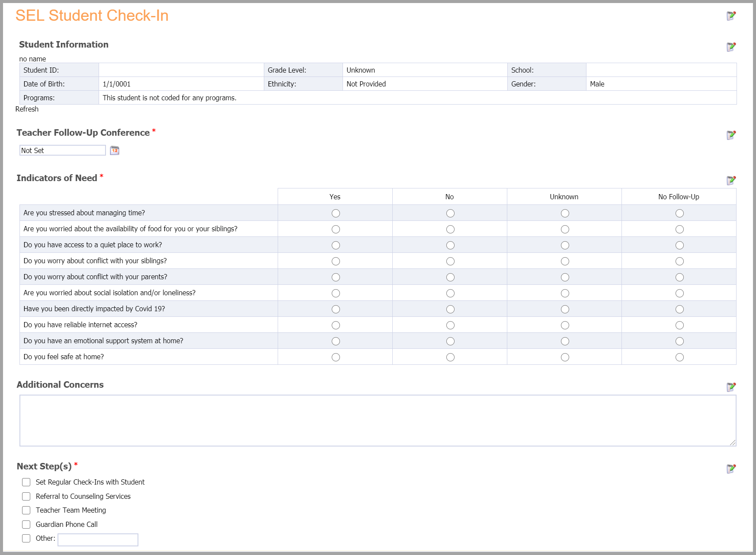The height and width of the screenshot is (555, 756).
Task: Select Yes for emotional support system at home
Action: [336, 341]
